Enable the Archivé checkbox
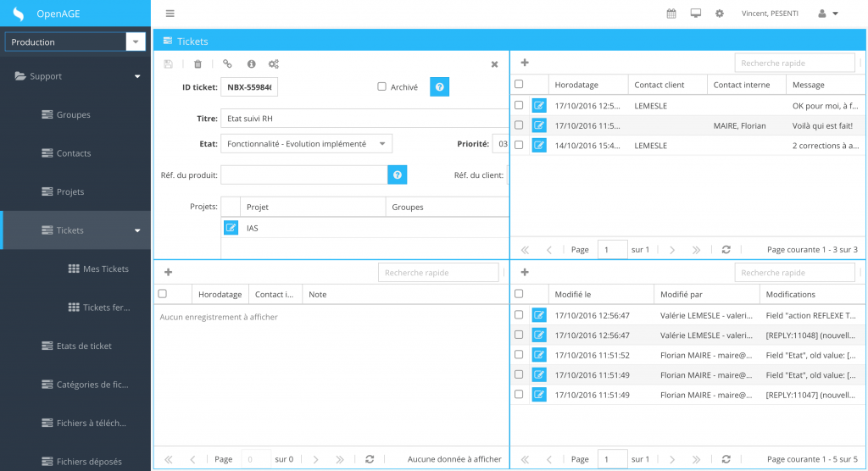The image size is (868, 471). click(x=381, y=86)
